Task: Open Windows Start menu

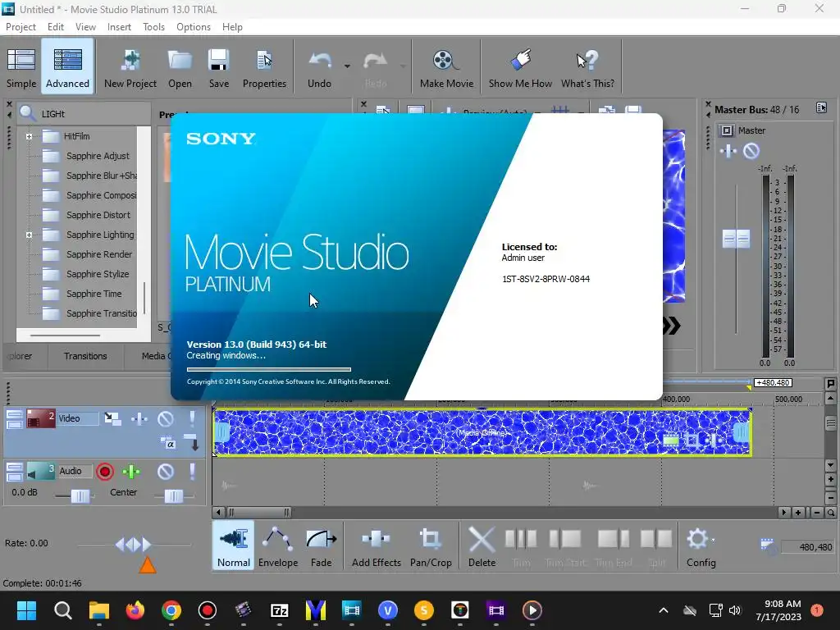Action: tap(26, 610)
